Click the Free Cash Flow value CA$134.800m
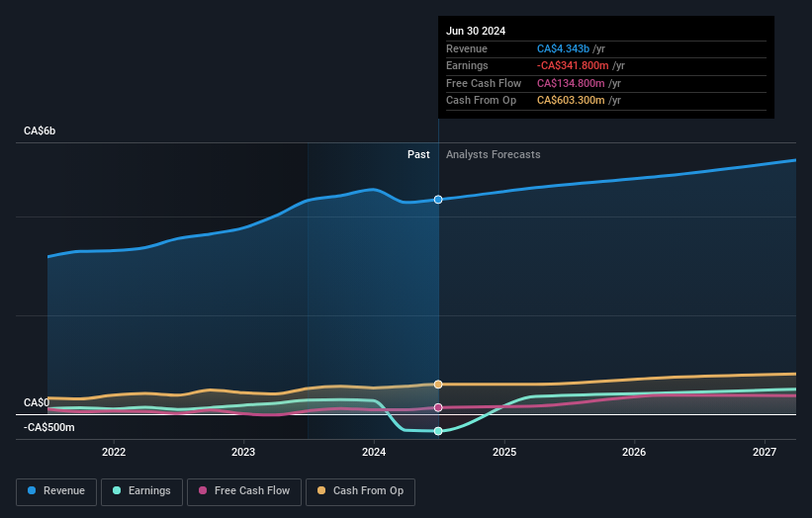The width and height of the screenshot is (812, 518). 571,83
